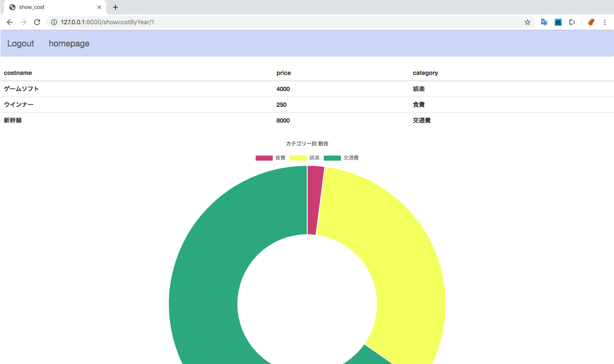Click the orange extension icon
This screenshot has height=364, width=614.
click(591, 22)
